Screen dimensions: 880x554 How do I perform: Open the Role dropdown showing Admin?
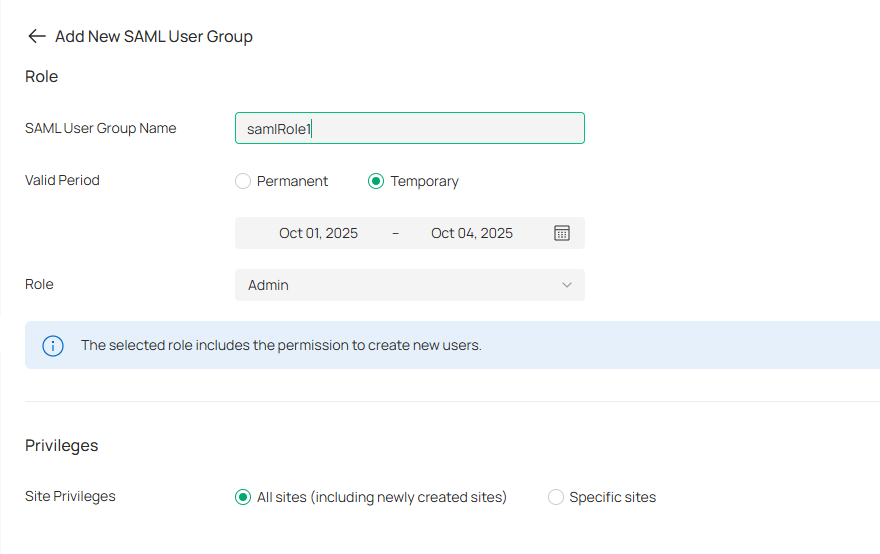400,285
